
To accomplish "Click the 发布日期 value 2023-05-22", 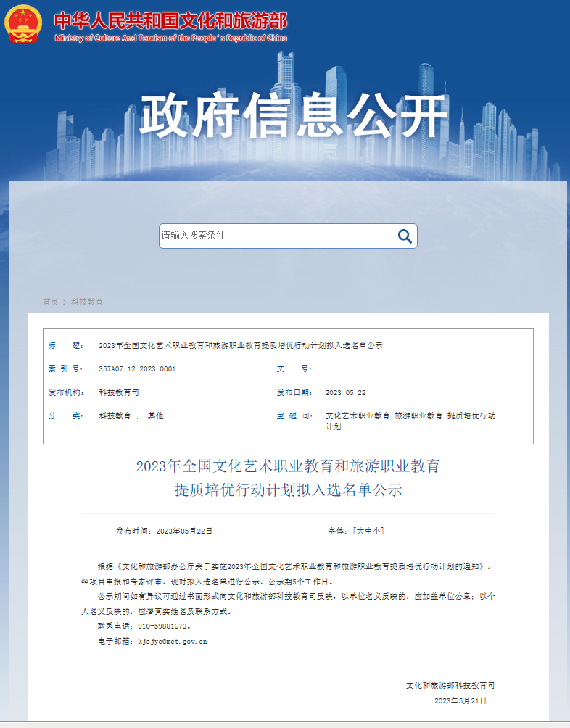I will 345,392.
